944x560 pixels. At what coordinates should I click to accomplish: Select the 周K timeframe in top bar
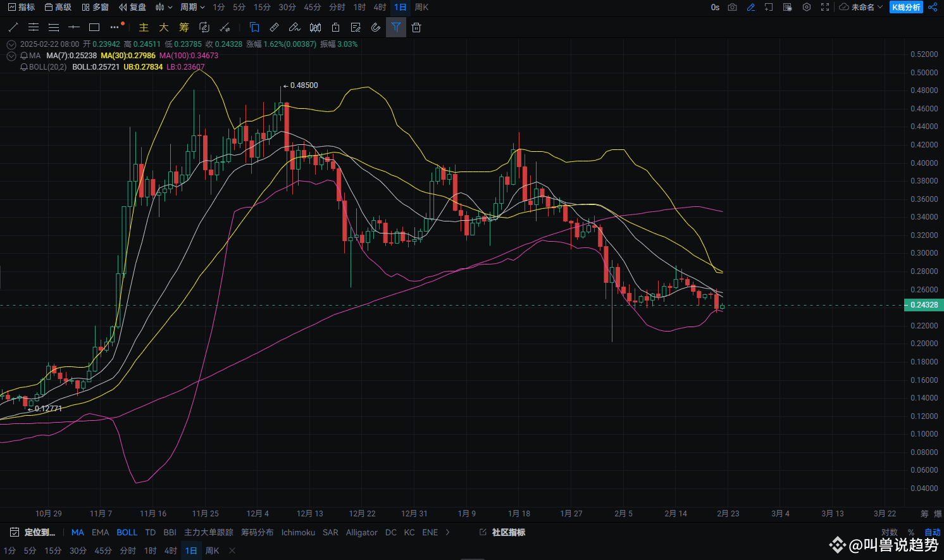pyautogui.click(x=421, y=7)
